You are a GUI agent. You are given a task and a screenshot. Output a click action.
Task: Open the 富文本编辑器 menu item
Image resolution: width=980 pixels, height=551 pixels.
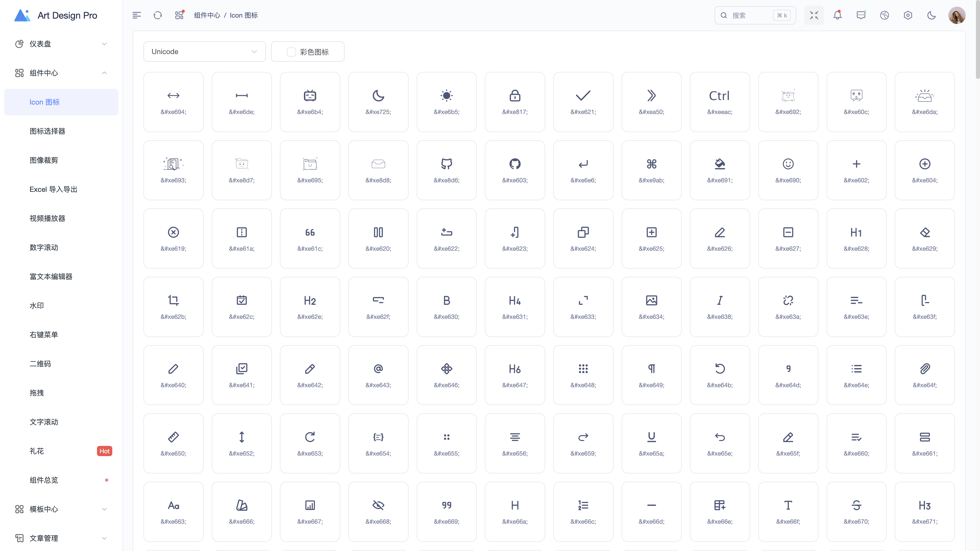click(x=51, y=277)
